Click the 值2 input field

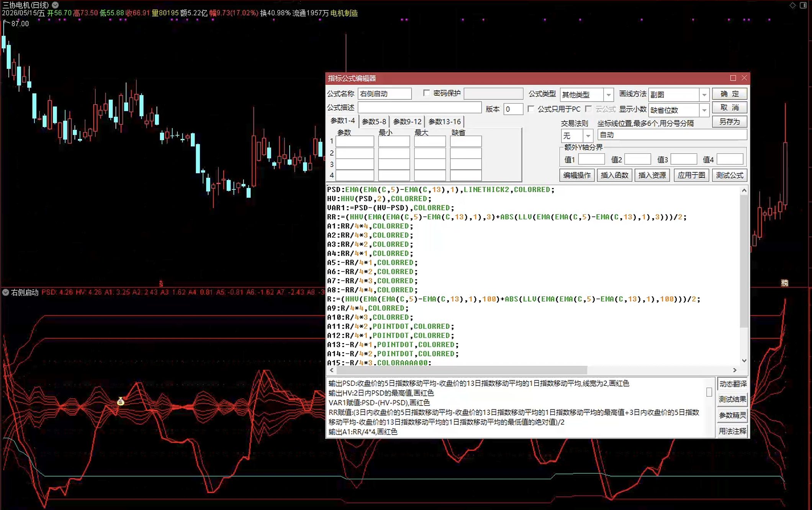pyautogui.click(x=638, y=159)
